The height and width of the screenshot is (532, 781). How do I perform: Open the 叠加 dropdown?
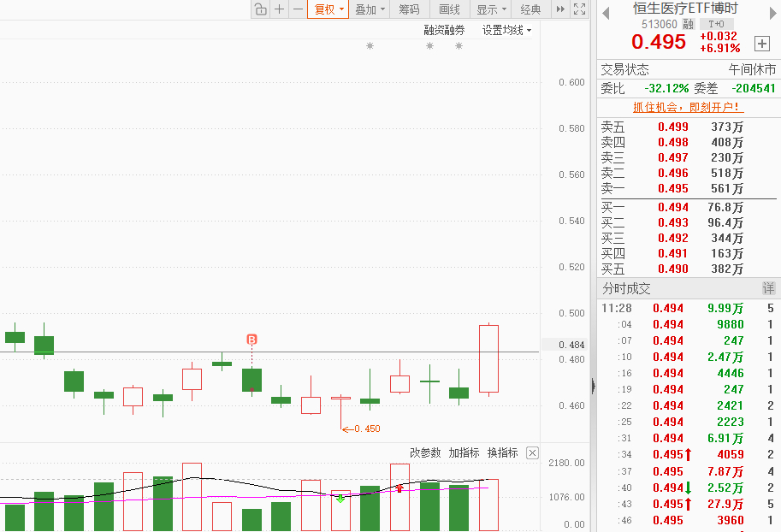370,9
